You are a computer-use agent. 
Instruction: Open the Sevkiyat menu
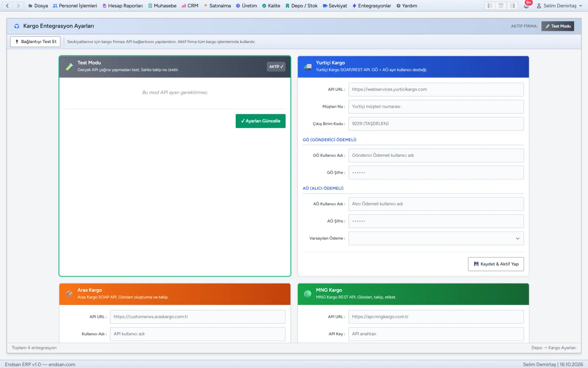335,6
